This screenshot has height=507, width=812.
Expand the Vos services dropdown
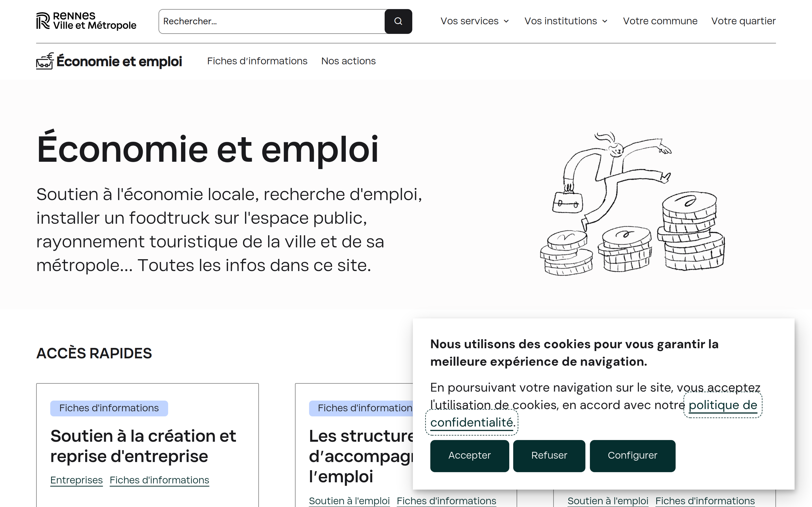point(475,21)
